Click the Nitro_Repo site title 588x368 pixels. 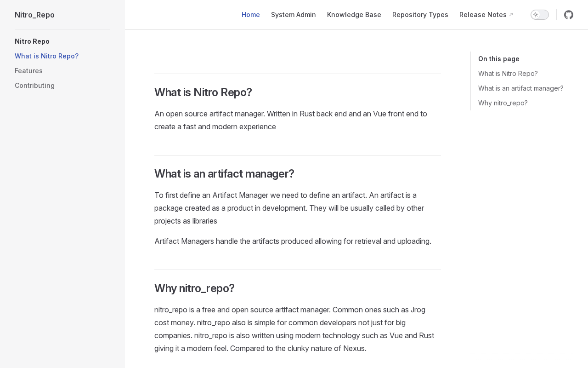[34, 15]
